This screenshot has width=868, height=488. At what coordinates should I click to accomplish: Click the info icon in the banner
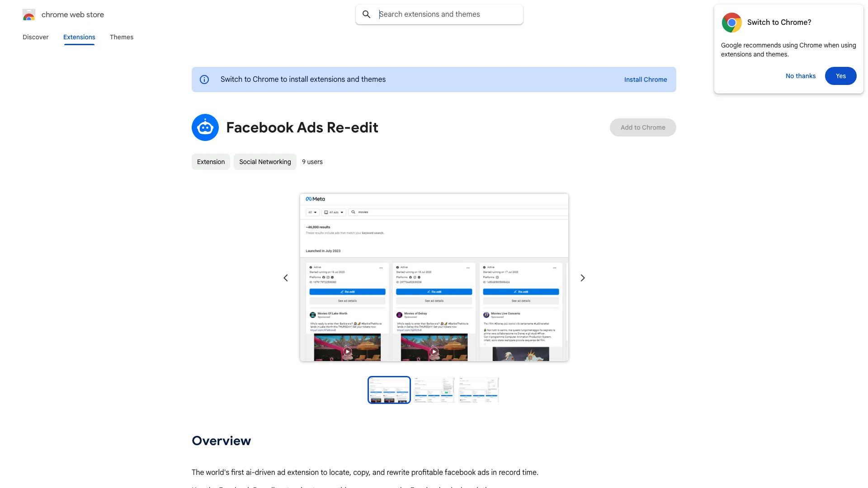pos(204,80)
